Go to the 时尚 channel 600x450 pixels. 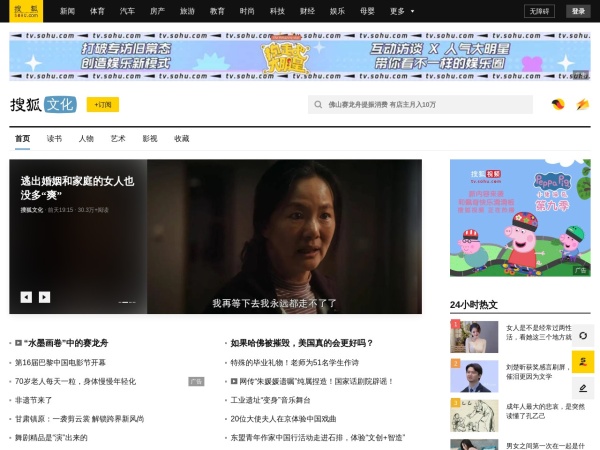click(x=247, y=11)
